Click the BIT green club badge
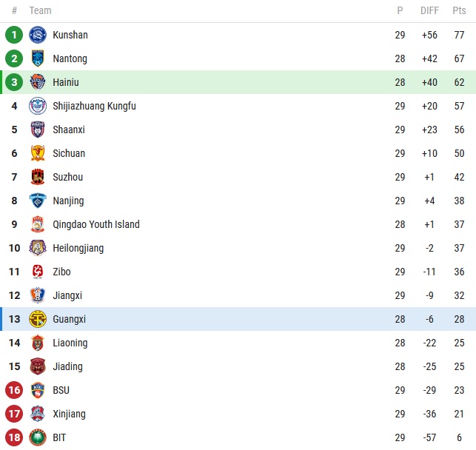The width and height of the screenshot is (476, 450). click(x=37, y=437)
